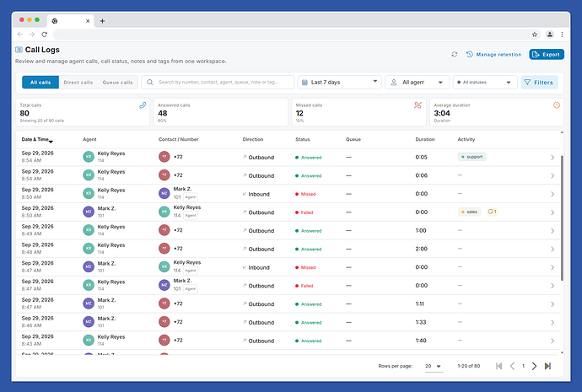Click the Duration column header
582x392 pixels.
click(424, 139)
